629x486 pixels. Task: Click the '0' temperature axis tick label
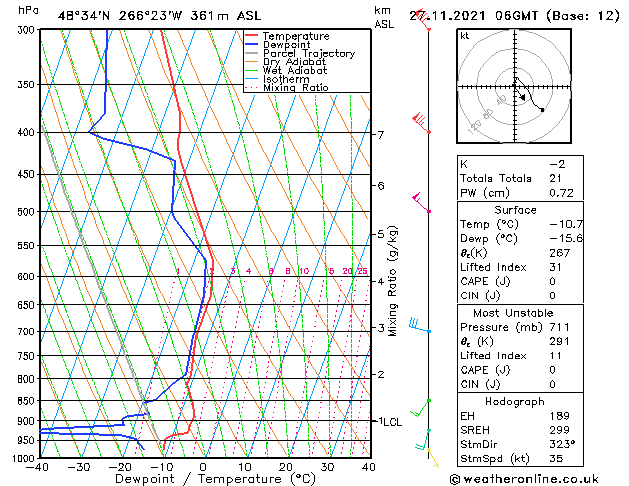(x=203, y=467)
